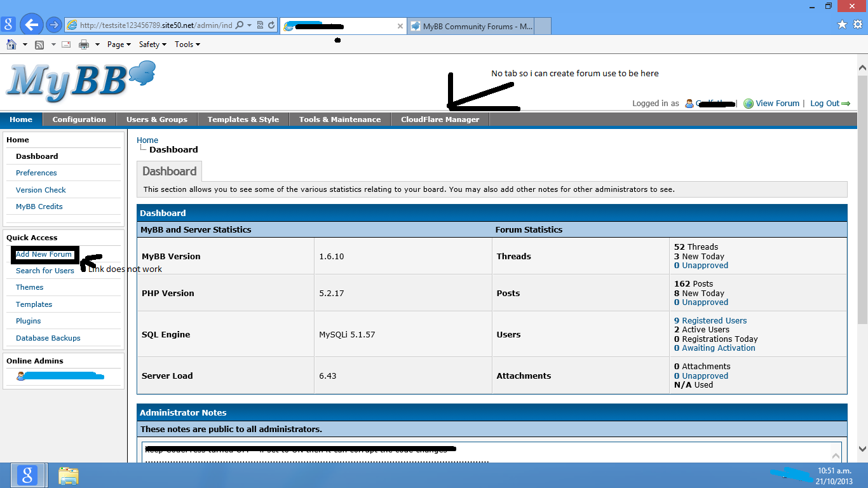The width and height of the screenshot is (868, 488).
Task: Click the Home breadcrumb link
Action: tap(147, 140)
